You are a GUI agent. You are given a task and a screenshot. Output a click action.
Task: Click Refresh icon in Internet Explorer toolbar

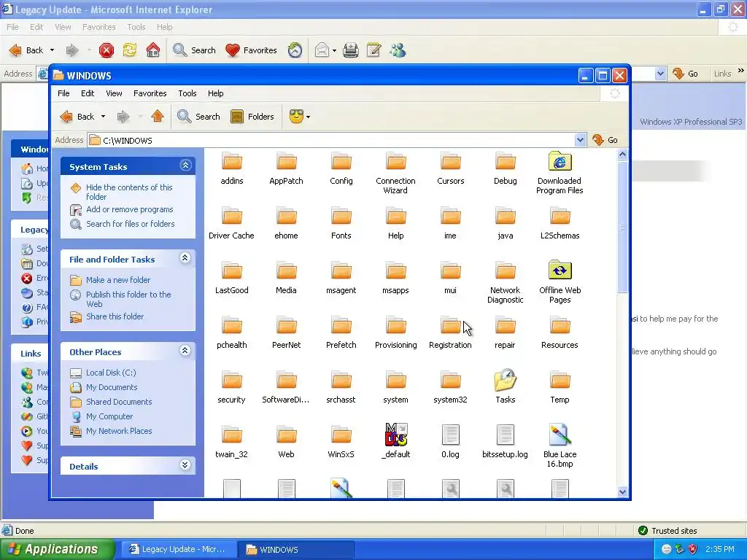point(130,50)
